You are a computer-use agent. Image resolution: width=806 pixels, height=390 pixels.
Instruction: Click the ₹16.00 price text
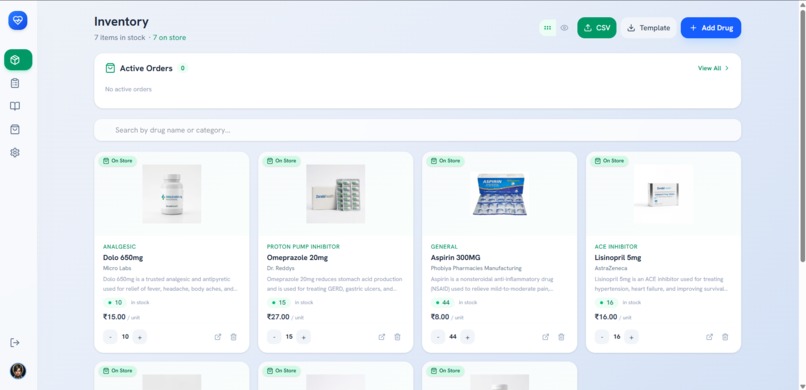pos(606,317)
